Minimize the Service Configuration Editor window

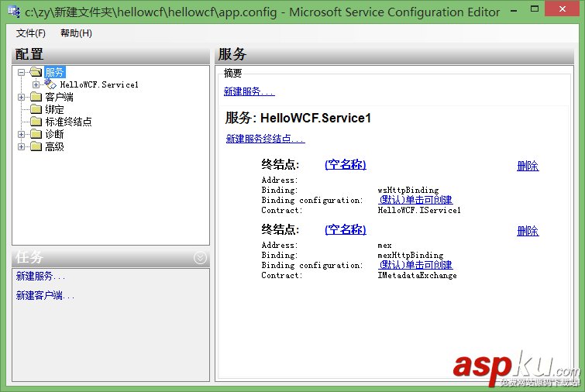(x=514, y=10)
